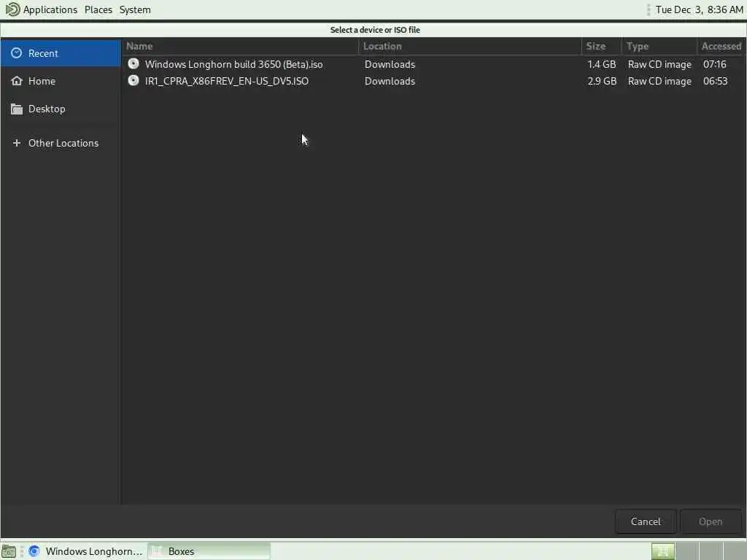
Task: Sort files by Type column header
Action: [x=659, y=46]
